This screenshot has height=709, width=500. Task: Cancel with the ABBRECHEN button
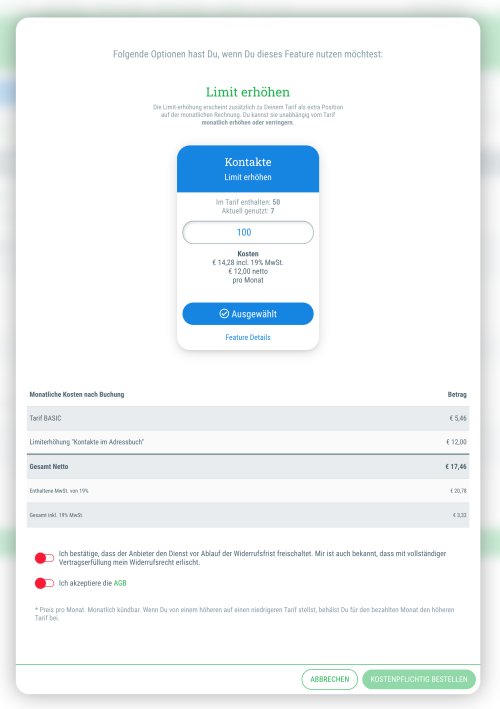click(x=330, y=679)
